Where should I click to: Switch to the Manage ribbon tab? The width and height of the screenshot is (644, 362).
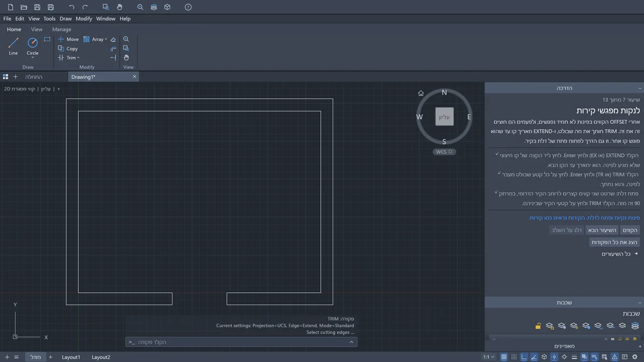click(62, 29)
